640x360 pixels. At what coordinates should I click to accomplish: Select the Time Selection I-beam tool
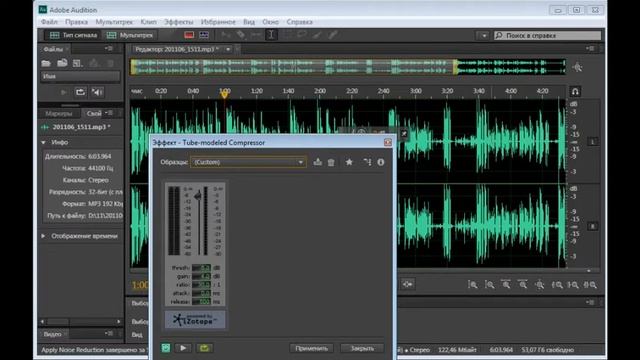click(271, 35)
